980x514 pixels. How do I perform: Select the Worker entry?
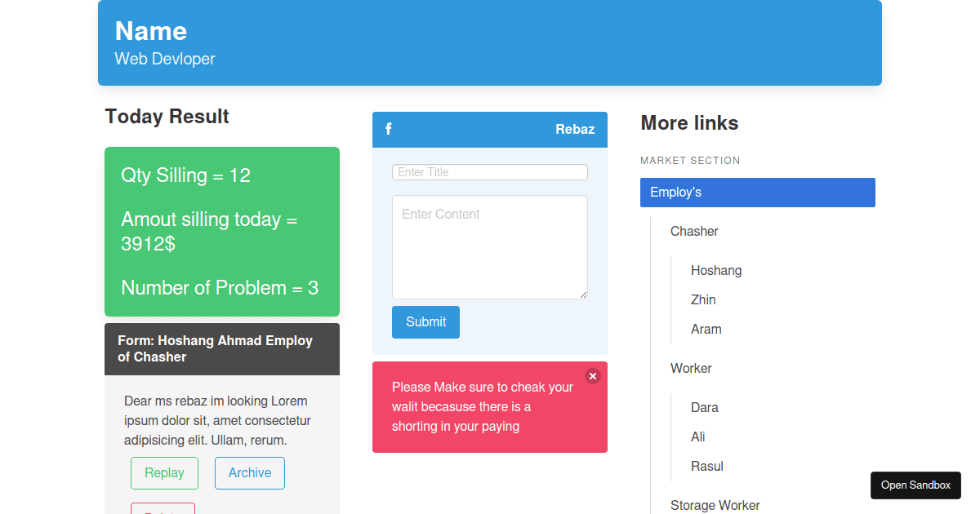pyautogui.click(x=691, y=368)
